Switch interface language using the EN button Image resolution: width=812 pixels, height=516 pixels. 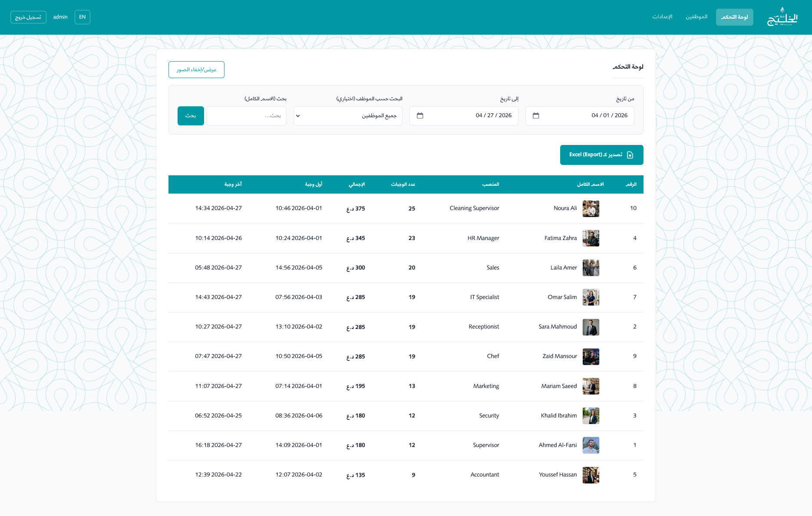[x=82, y=17]
